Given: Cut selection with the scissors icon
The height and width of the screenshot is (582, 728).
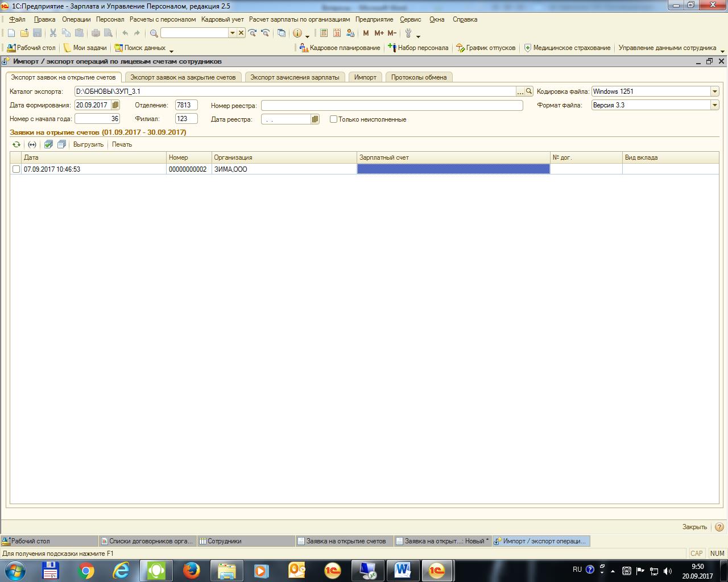Looking at the screenshot, I should (x=53, y=33).
